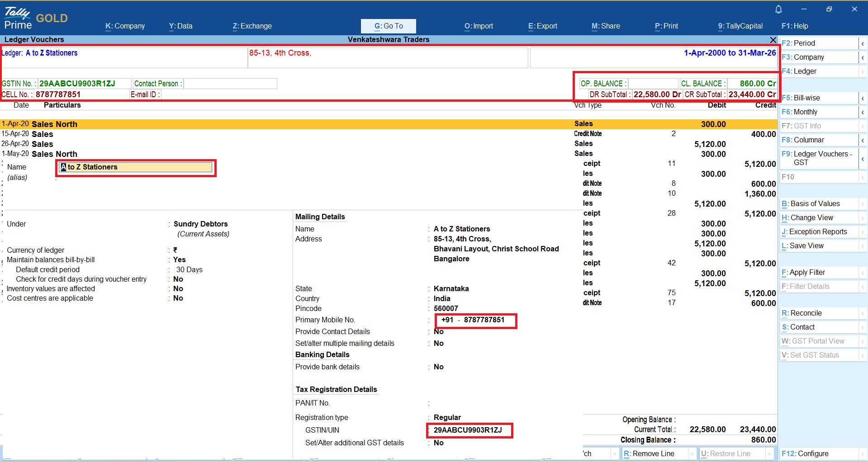The height and width of the screenshot is (462, 868).
Task: Click the chevron beside F9: Ledger Vouchers - GST
Action: (x=863, y=159)
